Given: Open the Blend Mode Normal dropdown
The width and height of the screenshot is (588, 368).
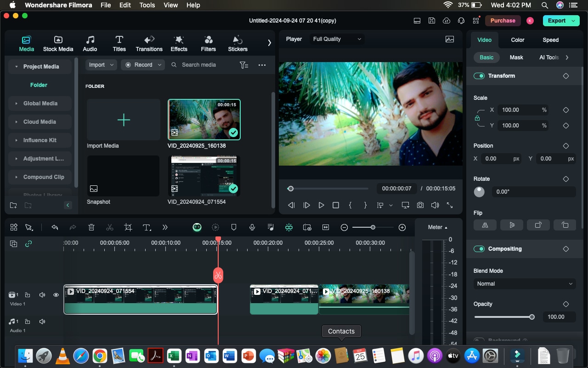Looking at the screenshot, I should click(x=525, y=284).
